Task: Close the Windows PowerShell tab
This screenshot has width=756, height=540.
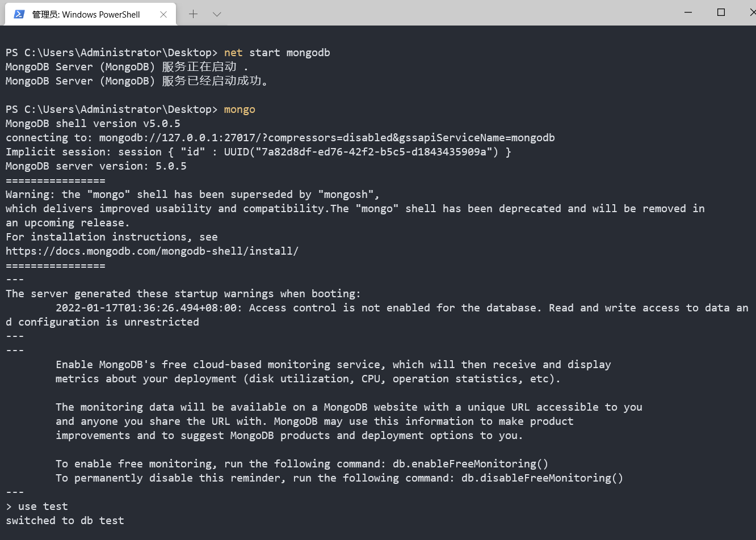Action: [163, 14]
